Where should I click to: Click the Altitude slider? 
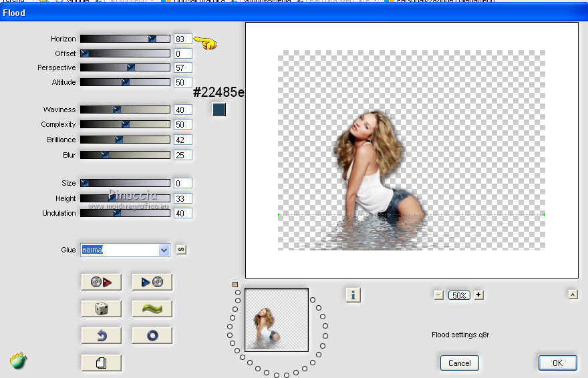[125, 82]
